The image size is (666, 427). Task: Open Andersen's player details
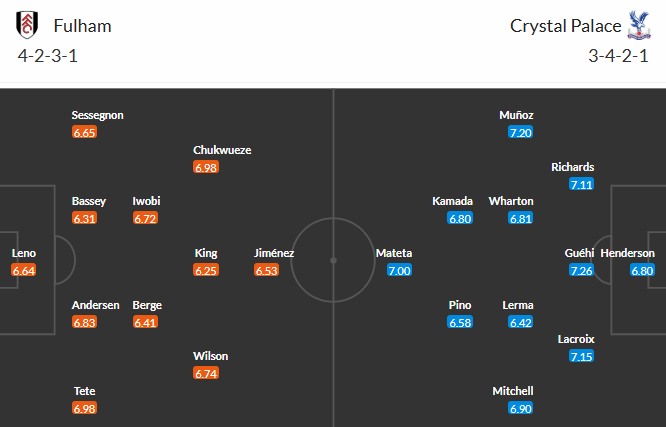(96, 305)
